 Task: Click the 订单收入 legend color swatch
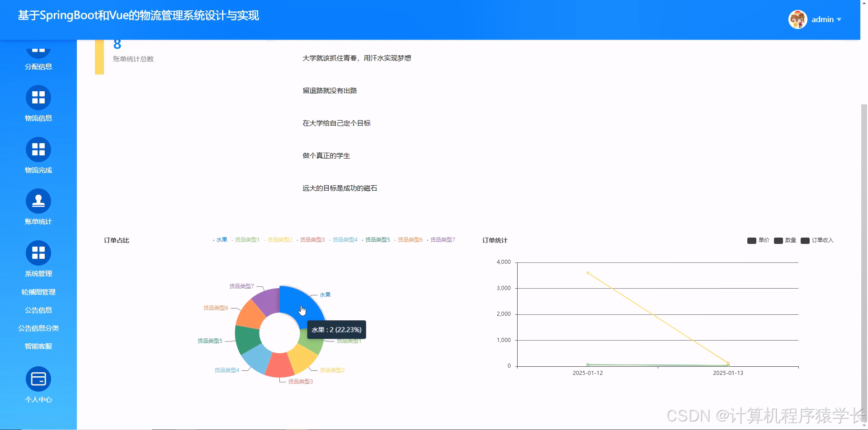click(x=805, y=240)
